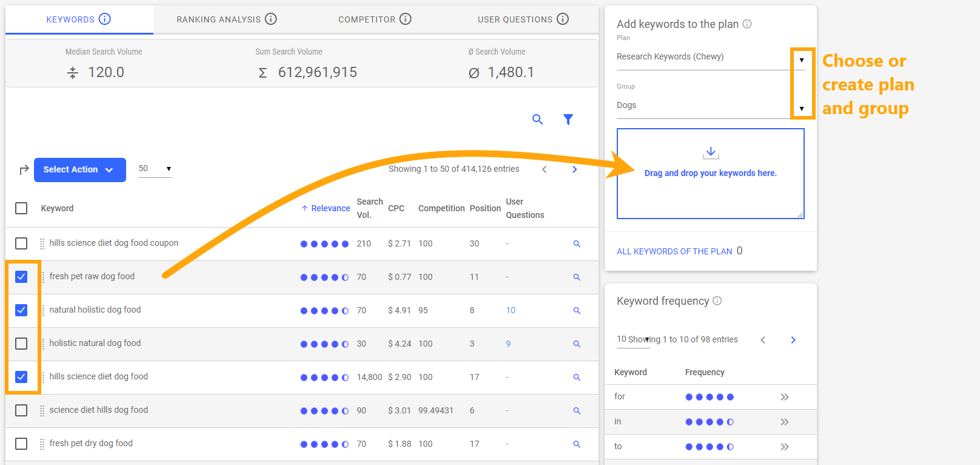Click the drag and drop keywords area

pyautogui.click(x=711, y=174)
